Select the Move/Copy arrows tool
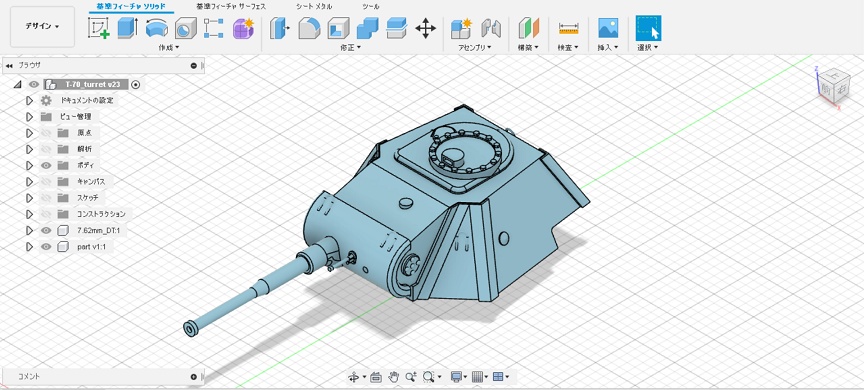 (425, 28)
